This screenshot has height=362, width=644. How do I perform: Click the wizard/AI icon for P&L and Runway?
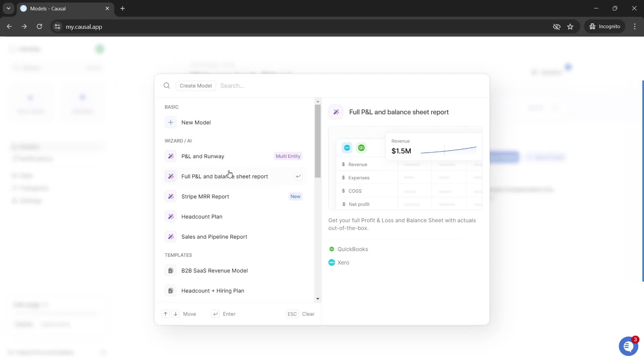coord(171,156)
